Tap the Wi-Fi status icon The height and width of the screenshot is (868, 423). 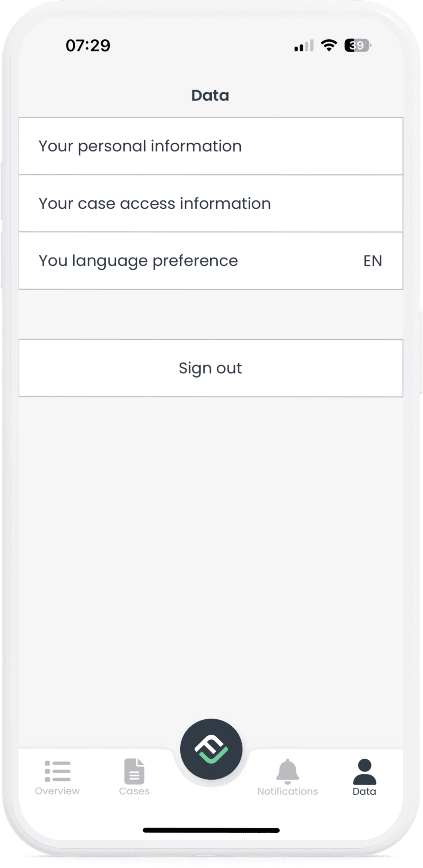(x=329, y=45)
